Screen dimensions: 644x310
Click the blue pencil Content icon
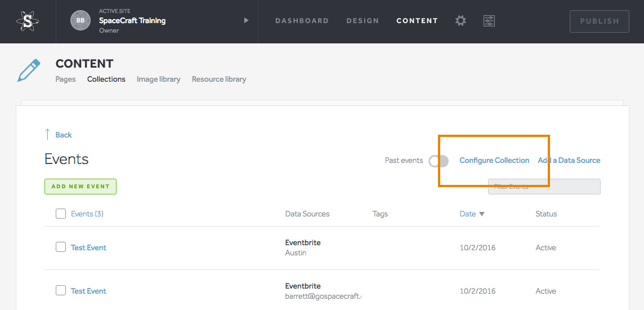point(29,71)
